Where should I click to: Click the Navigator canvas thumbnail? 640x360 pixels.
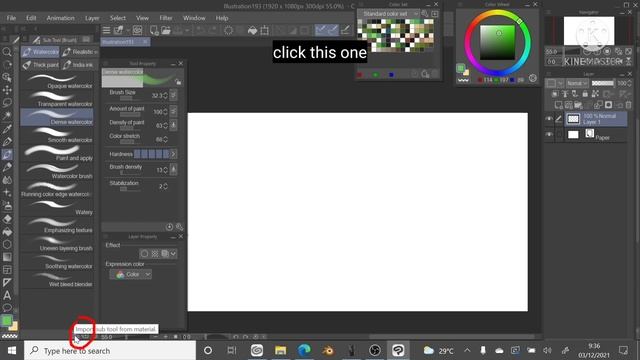click(589, 31)
